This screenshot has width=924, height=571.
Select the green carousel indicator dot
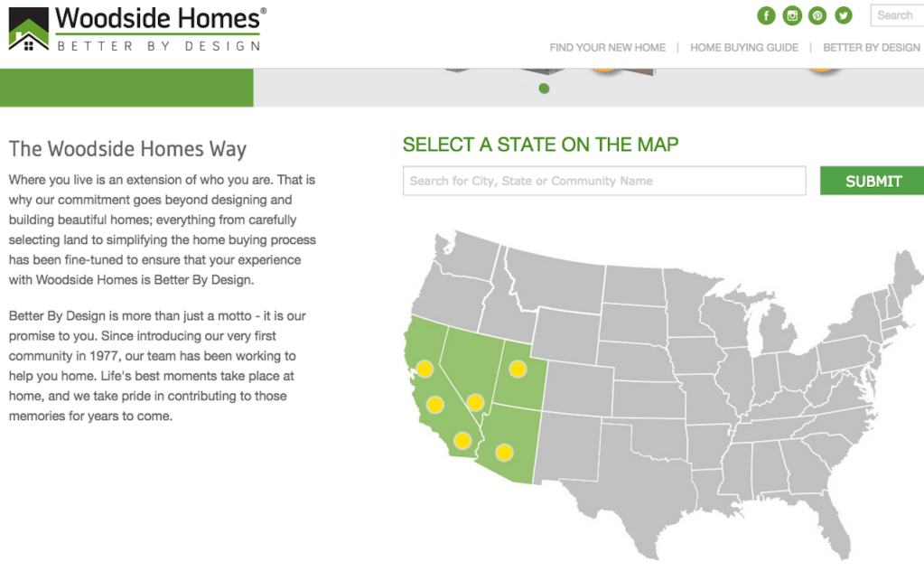coord(544,89)
